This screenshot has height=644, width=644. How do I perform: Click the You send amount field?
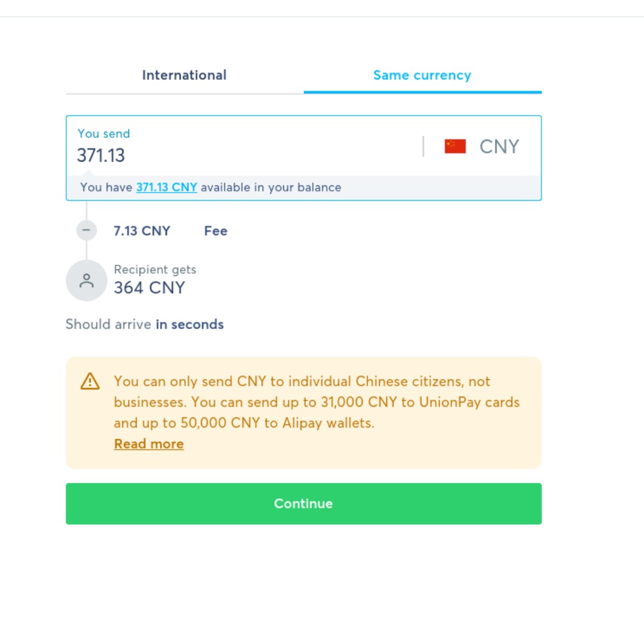(239, 156)
